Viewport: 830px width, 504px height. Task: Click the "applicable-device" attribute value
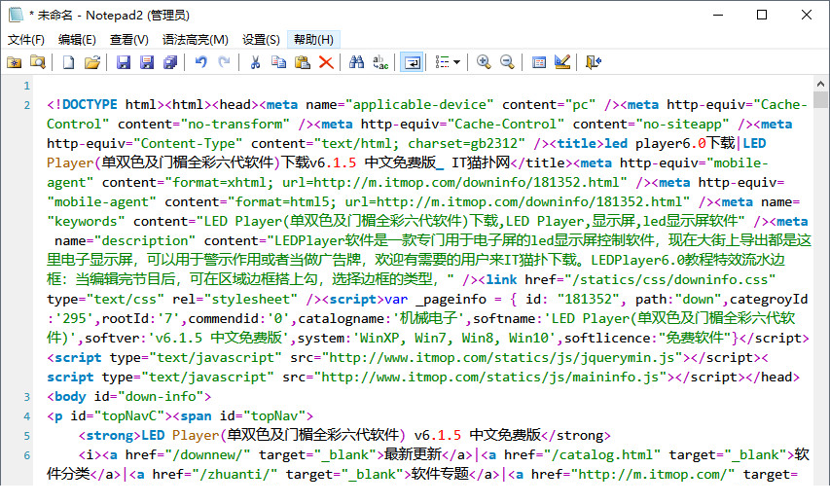coord(419,105)
